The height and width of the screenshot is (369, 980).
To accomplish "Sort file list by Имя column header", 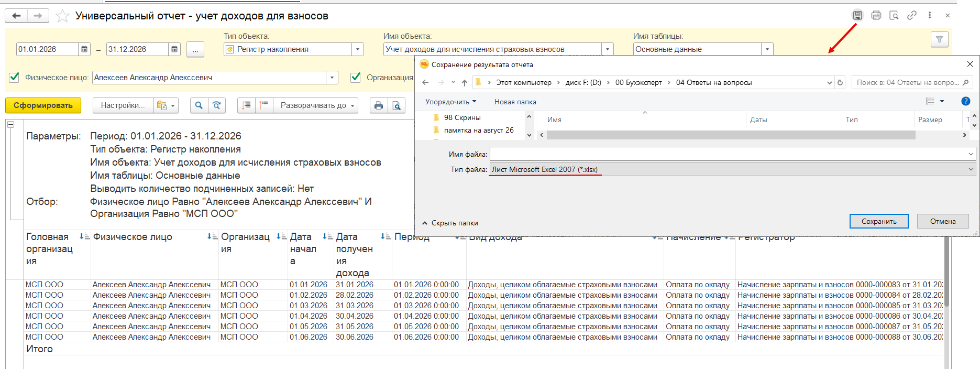I will tap(554, 120).
